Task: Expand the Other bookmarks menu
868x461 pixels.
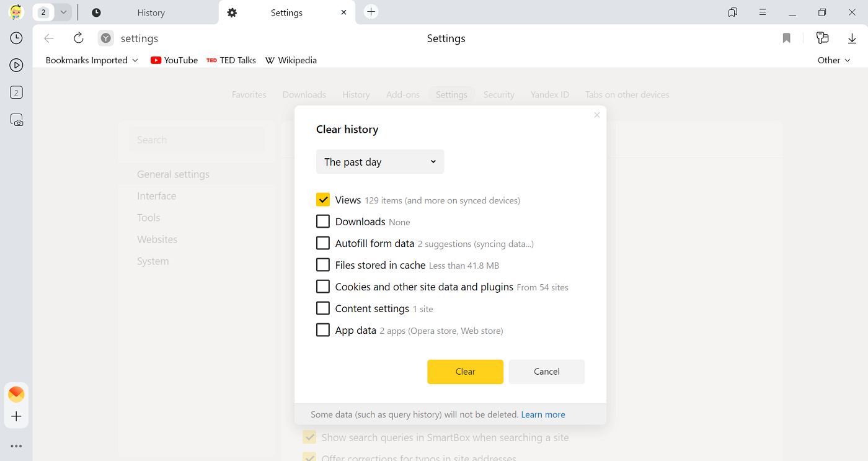Action: tap(834, 60)
